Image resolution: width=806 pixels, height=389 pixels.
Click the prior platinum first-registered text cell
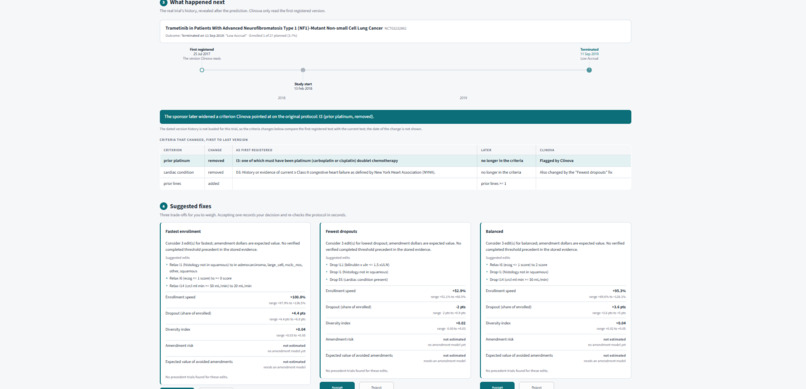pyautogui.click(x=355, y=161)
